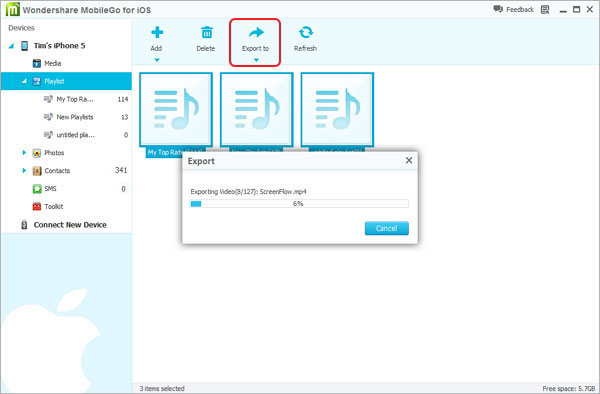The image size is (600, 394).
Task: Click the Refresh icon
Action: tap(306, 32)
